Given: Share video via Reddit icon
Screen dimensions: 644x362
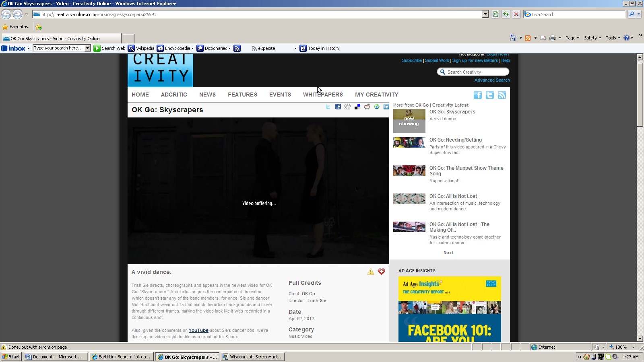Looking at the screenshot, I should tap(367, 107).
